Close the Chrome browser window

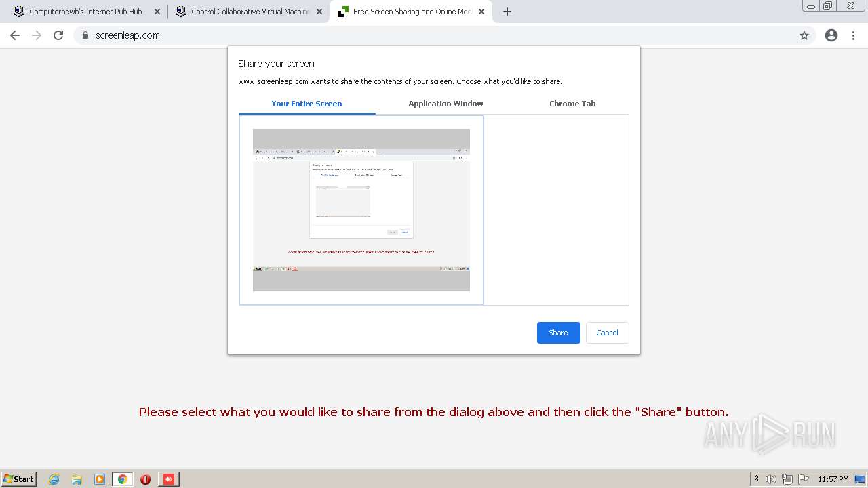[x=850, y=5]
